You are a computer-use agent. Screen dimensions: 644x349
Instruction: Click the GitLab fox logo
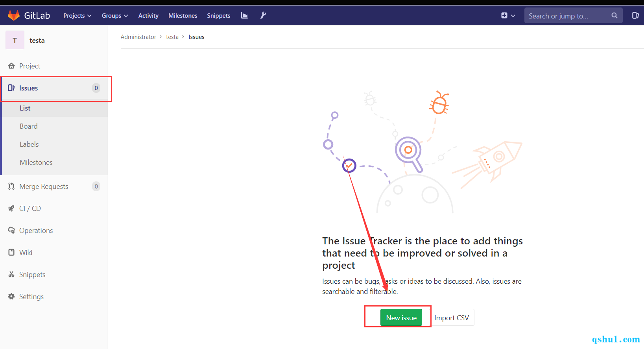coord(14,15)
